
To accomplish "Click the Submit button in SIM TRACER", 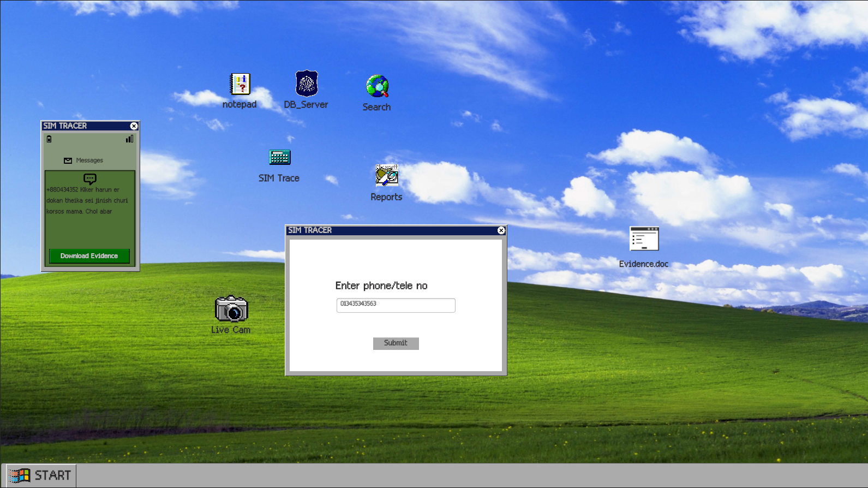I will pyautogui.click(x=396, y=343).
